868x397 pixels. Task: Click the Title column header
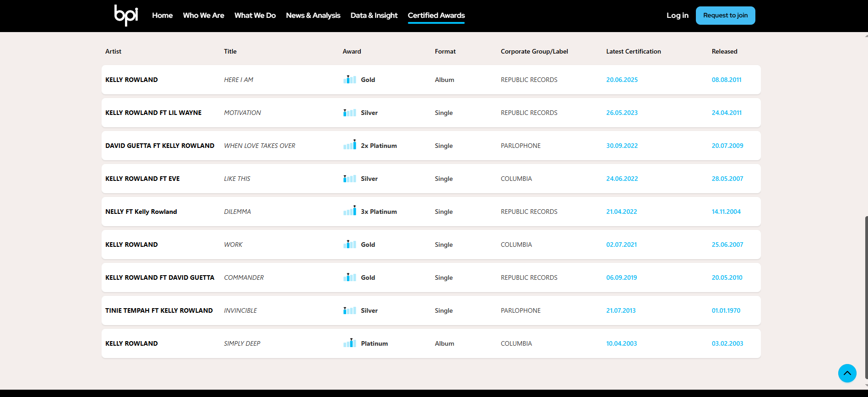pos(230,51)
